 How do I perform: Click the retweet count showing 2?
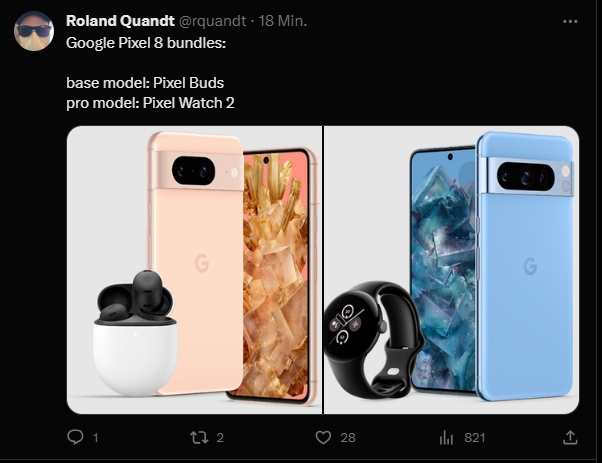click(x=220, y=438)
